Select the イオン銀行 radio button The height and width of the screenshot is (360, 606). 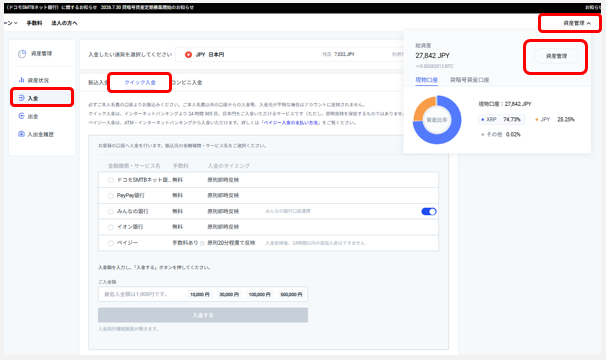click(111, 227)
